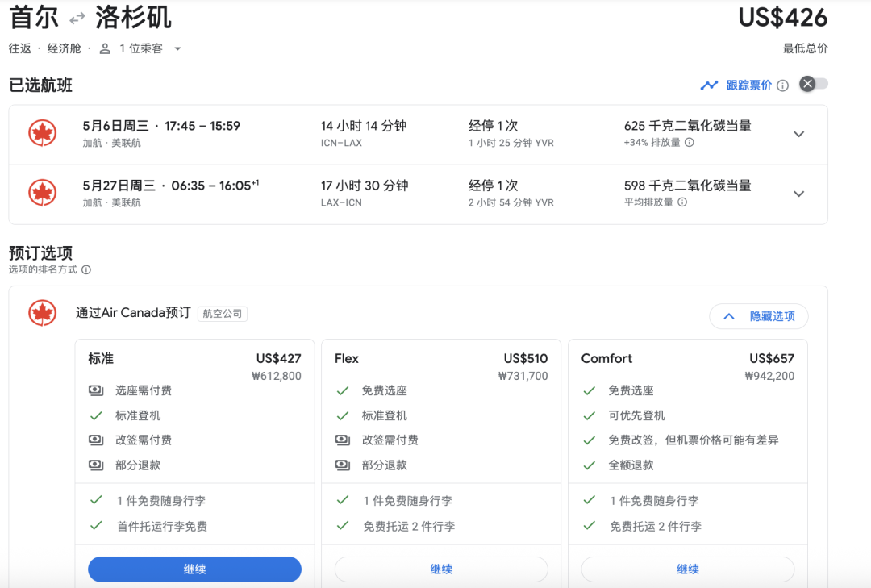Click the round-trip swap arrows between 首尔 and 洛杉矶

tap(77, 18)
